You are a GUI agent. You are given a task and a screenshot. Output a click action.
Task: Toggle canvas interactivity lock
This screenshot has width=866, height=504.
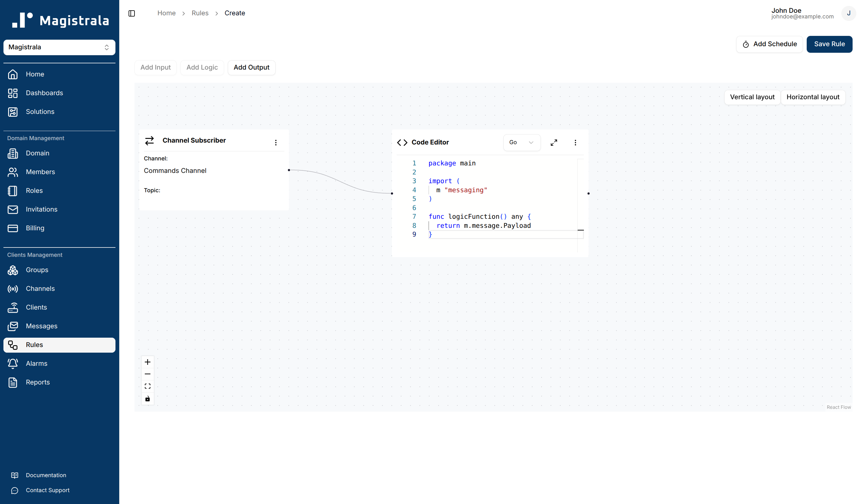(147, 399)
